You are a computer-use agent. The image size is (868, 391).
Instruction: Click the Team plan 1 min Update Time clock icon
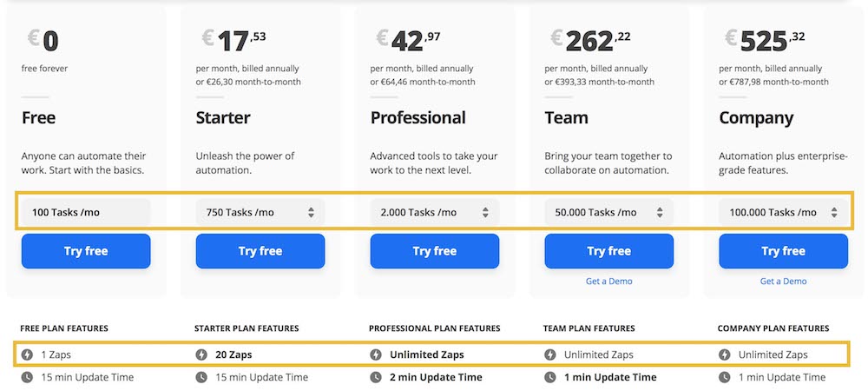click(x=549, y=378)
